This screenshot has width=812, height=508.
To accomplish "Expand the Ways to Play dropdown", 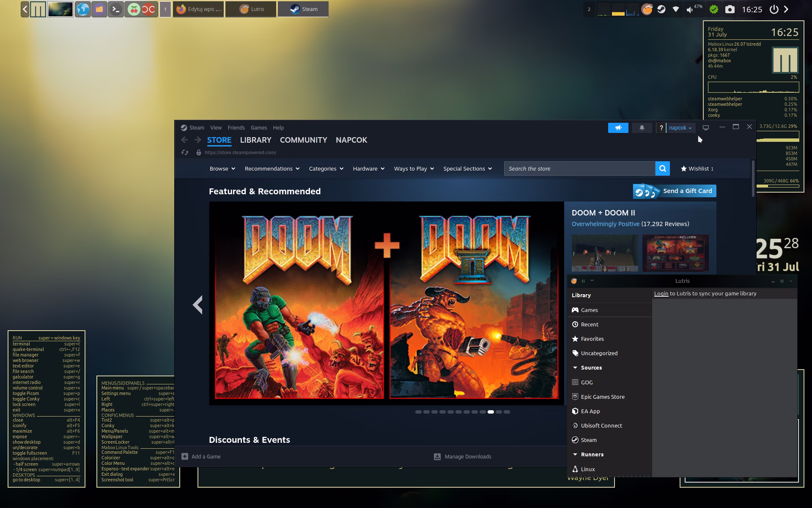I will (x=414, y=168).
